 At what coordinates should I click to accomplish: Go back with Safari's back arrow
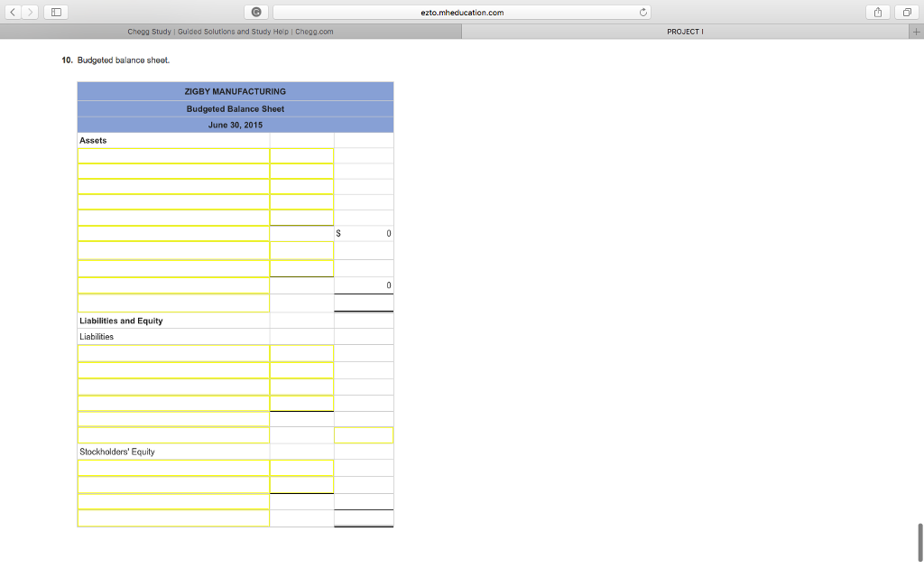(13, 12)
